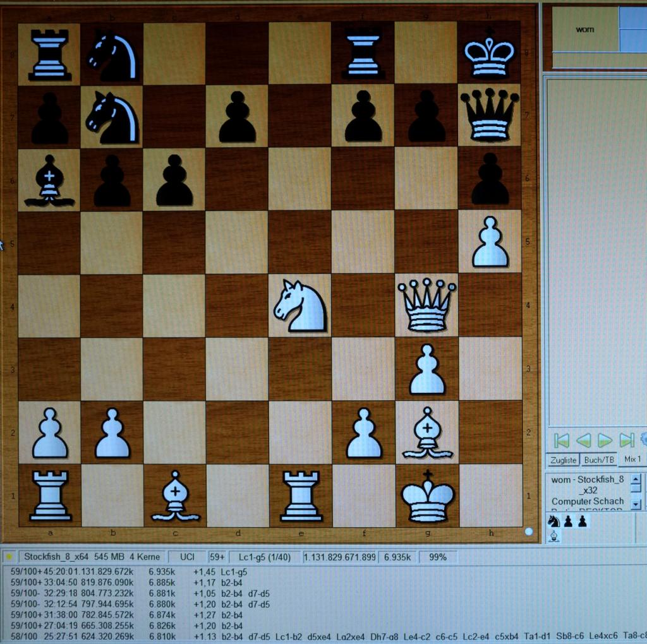Pick the white bishop on c1
This screenshot has width=647, height=644.
(175, 496)
